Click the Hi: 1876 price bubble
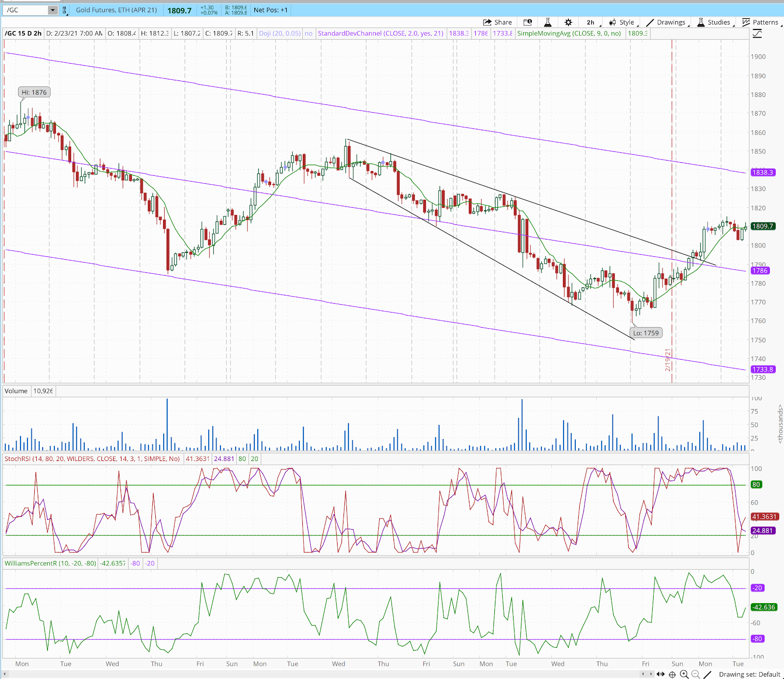 coord(34,92)
